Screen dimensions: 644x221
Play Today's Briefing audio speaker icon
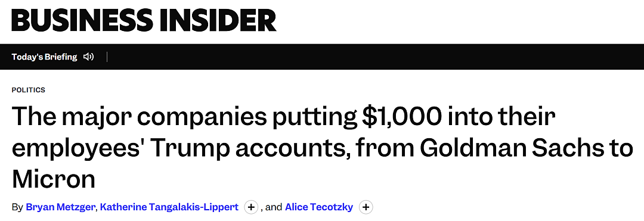coord(88,57)
